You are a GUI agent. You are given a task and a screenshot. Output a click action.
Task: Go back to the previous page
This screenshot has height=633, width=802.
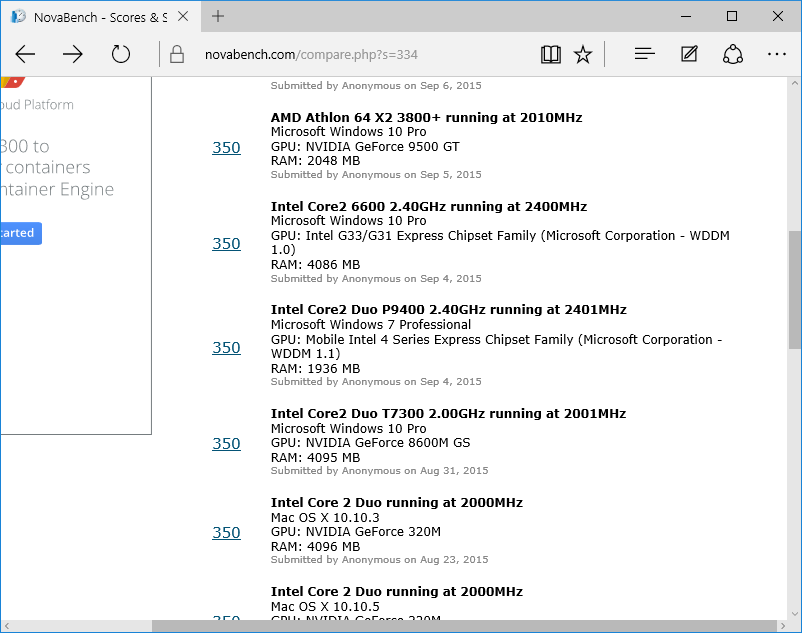click(x=25, y=54)
